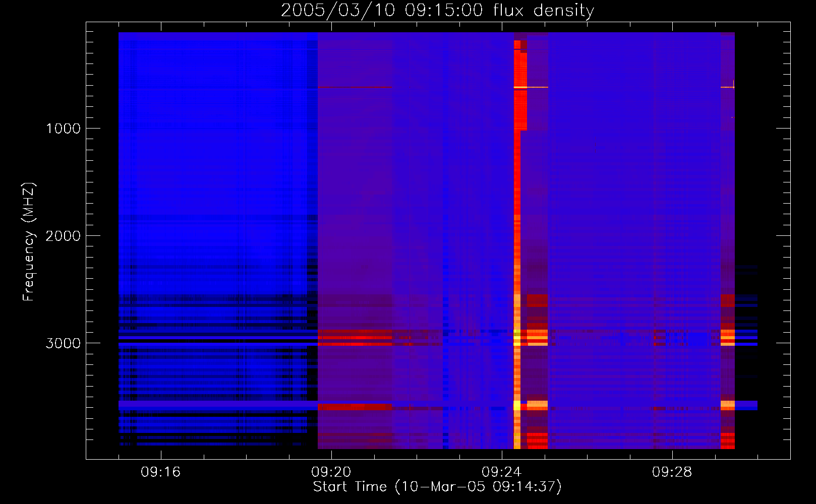
Task: Click the 3000 frequency tick label
Action: click(x=63, y=343)
